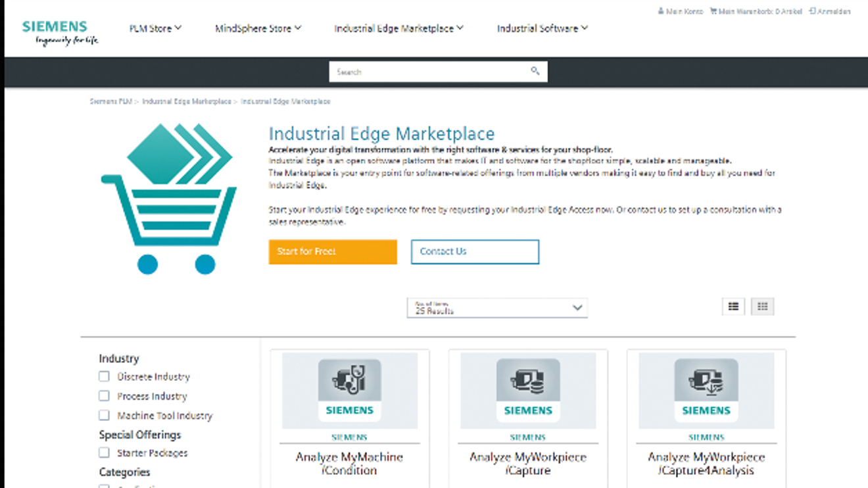
Task: Expand the MindSphere Store menu
Action: (x=258, y=28)
